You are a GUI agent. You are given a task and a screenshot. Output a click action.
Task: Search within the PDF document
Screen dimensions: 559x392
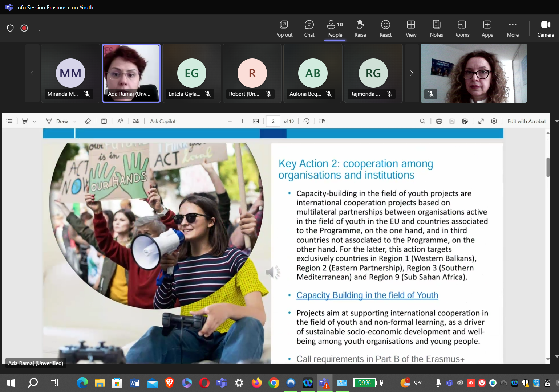click(422, 121)
